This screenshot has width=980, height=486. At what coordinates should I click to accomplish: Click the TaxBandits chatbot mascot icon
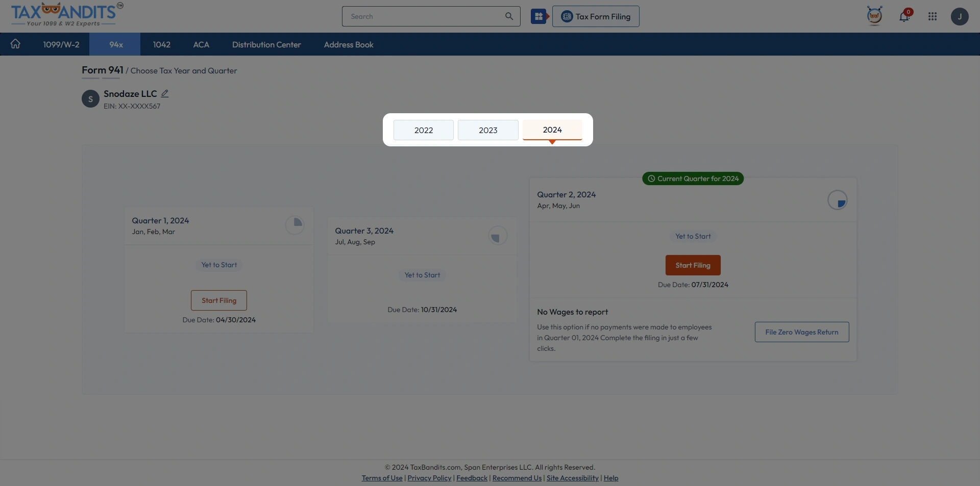pos(875,16)
